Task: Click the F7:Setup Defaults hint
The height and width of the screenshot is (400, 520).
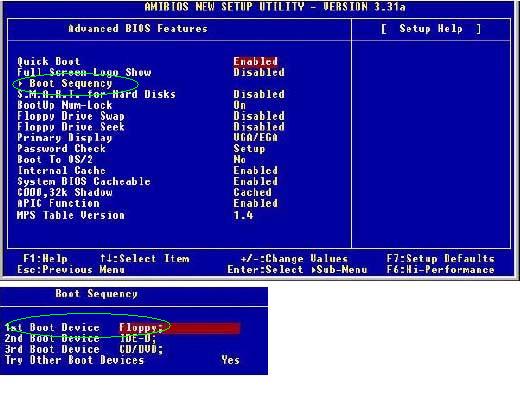Action: click(441, 259)
